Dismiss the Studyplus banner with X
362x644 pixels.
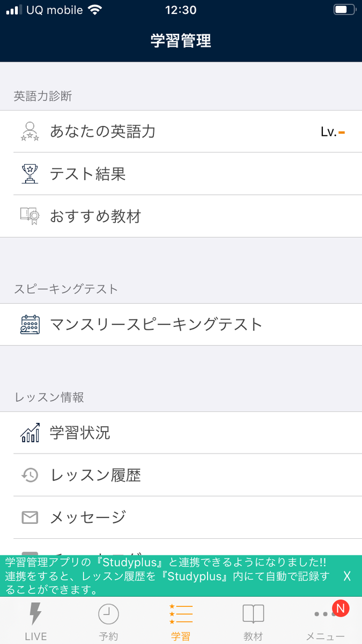pyautogui.click(x=348, y=576)
